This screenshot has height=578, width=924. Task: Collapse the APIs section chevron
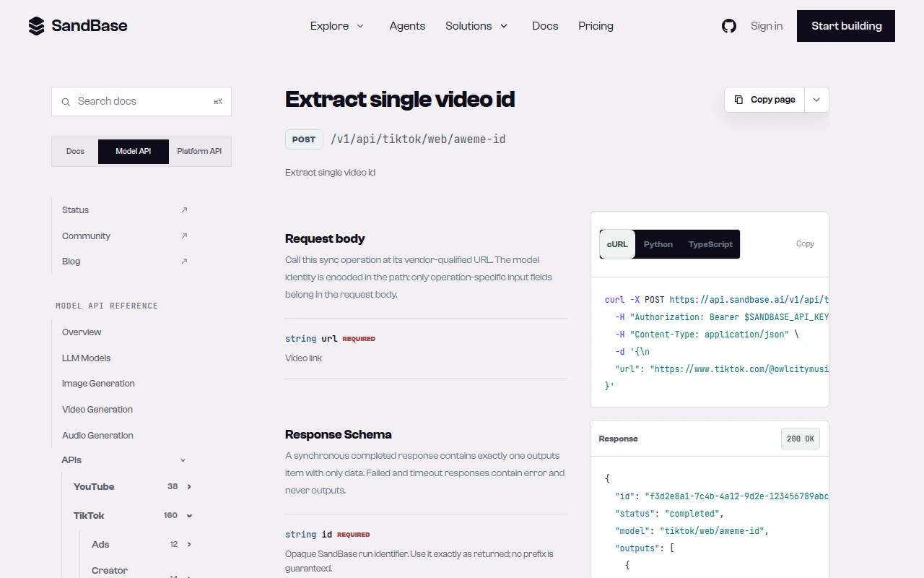[183, 460]
